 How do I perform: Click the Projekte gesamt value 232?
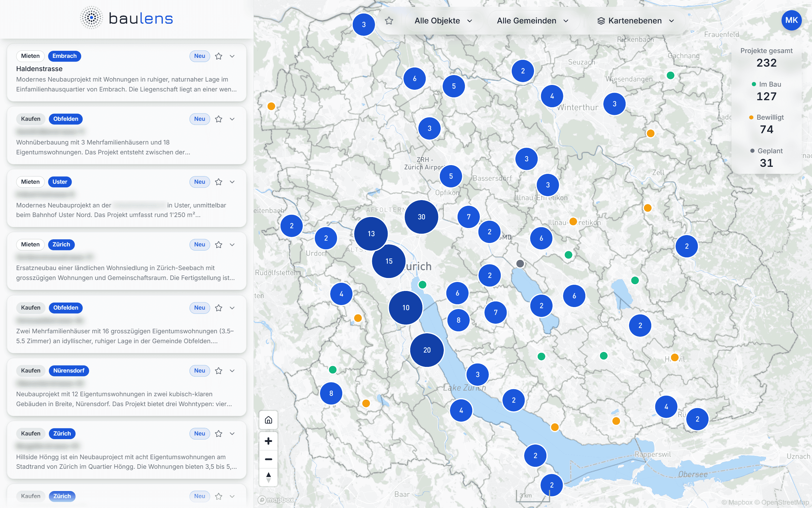click(x=766, y=63)
